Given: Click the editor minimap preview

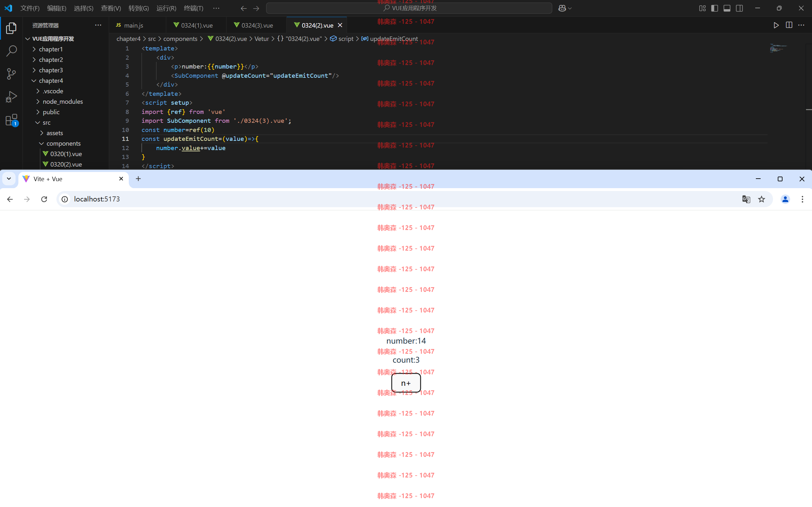Looking at the screenshot, I should [778, 48].
